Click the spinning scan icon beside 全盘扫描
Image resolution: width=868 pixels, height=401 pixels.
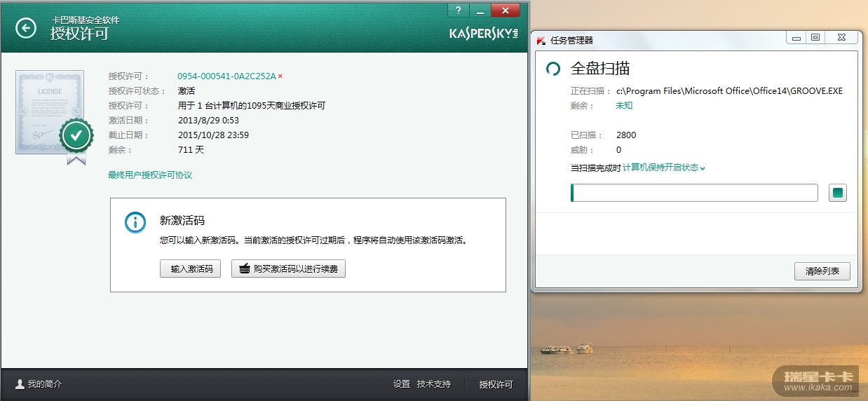553,69
